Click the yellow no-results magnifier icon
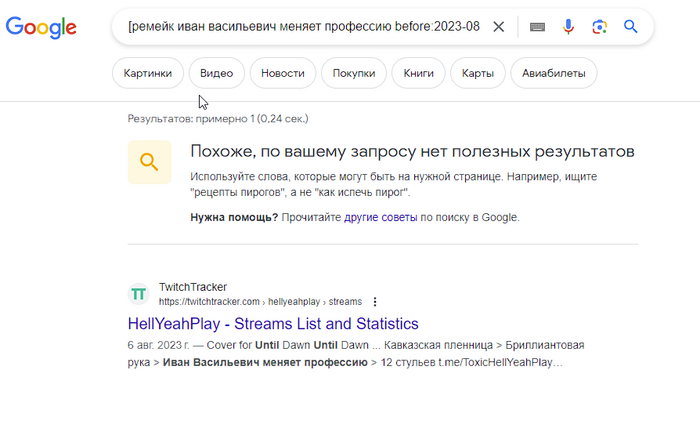This screenshot has width=700, height=428. (x=149, y=162)
